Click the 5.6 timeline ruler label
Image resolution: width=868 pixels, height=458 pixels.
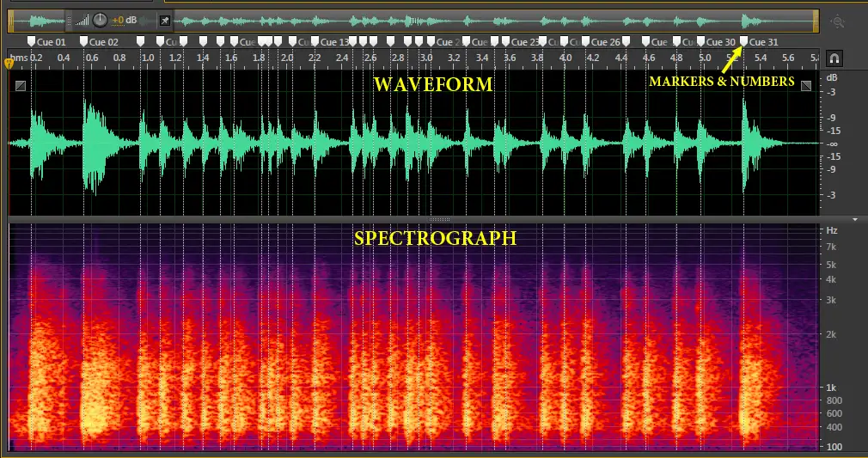pyautogui.click(x=788, y=58)
